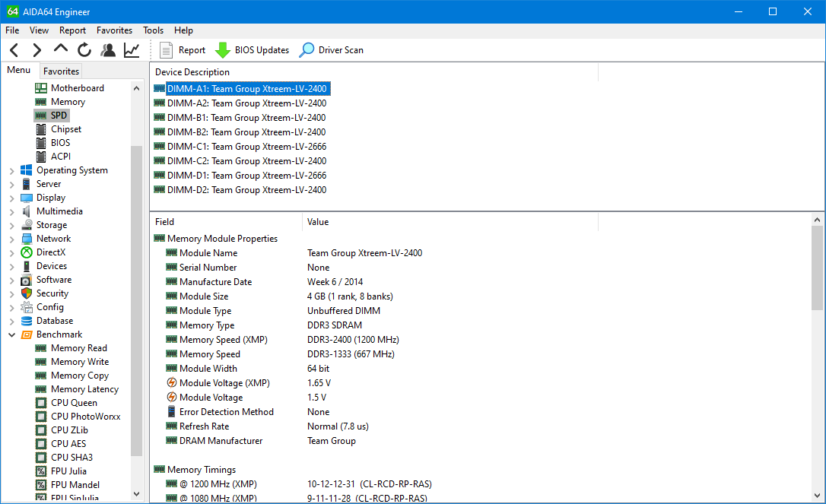Expand the Operating System node
Screen dimensions: 826x504
11,170
